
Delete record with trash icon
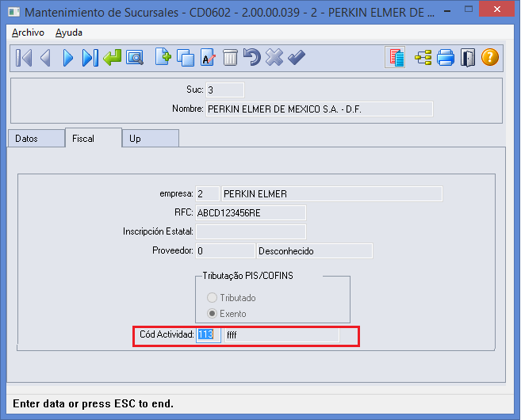point(230,58)
